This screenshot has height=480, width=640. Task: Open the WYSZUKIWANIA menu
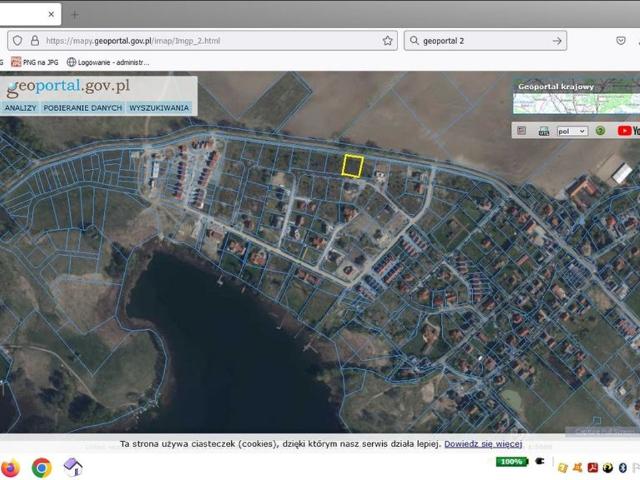(x=159, y=107)
